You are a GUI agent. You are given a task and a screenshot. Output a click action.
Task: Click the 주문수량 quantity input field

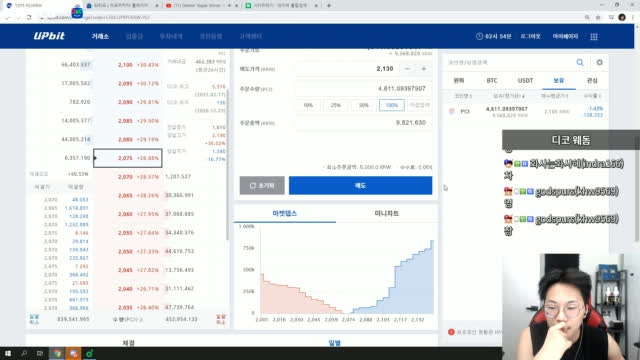pyautogui.click(x=363, y=89)
